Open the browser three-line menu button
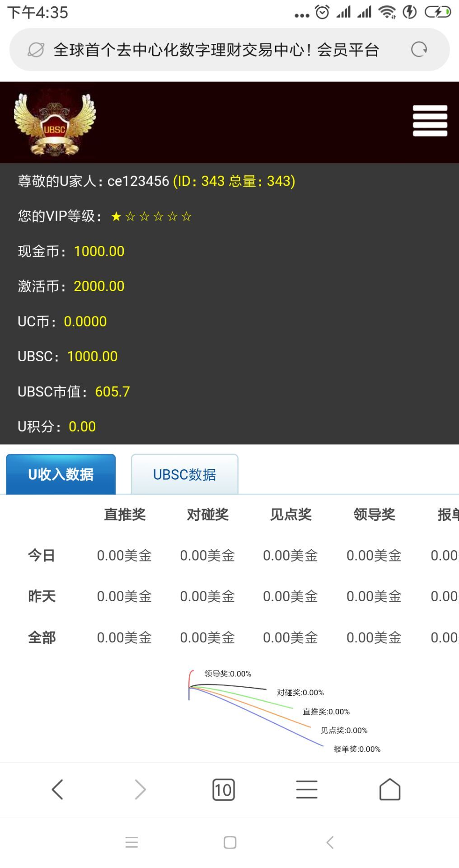 coord(306,789)
